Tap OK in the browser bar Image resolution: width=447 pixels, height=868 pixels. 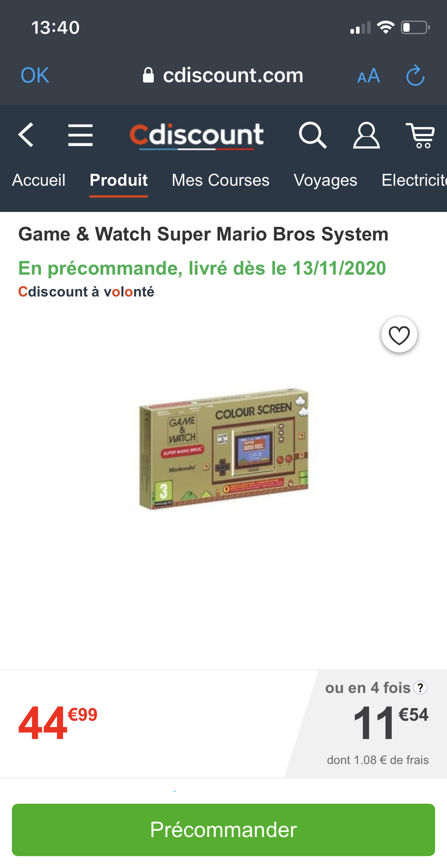coord(35,75)
